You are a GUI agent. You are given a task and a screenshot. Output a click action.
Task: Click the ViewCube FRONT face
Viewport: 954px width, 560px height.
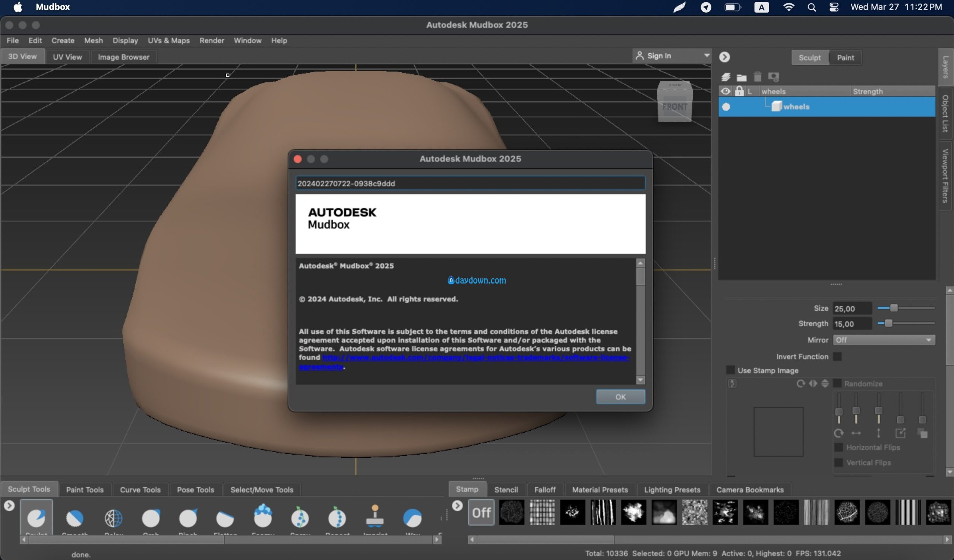(x=675, y=107)
